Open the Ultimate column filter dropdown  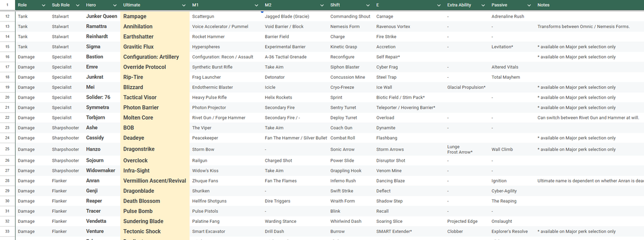tap(184, 5)
